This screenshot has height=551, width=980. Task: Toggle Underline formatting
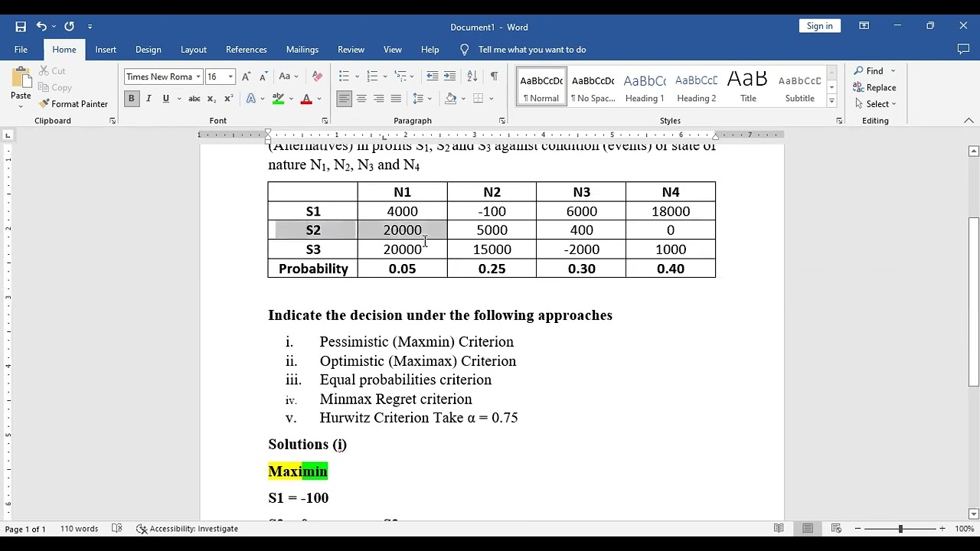[x=165, y=99]
